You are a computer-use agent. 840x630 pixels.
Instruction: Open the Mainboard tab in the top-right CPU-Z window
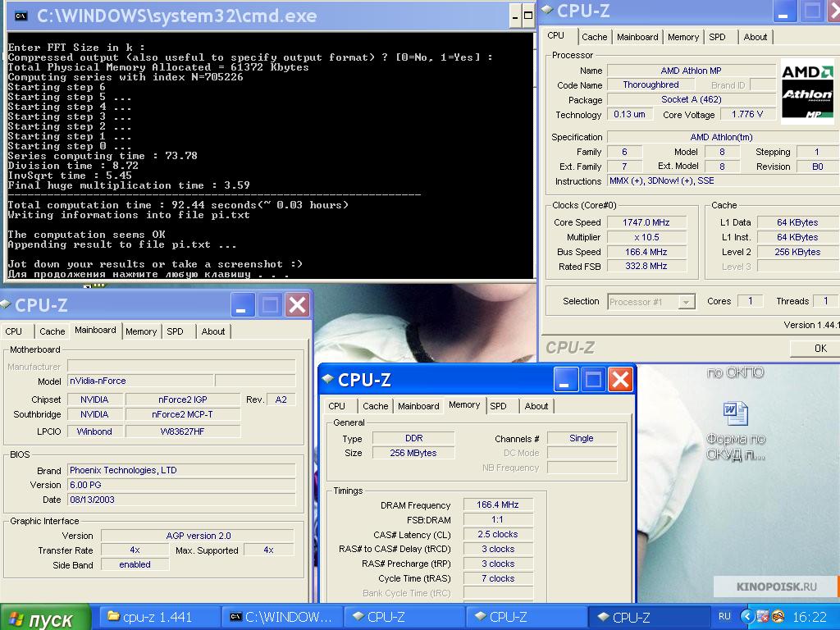pyautogui.click(x=637, y=37)
